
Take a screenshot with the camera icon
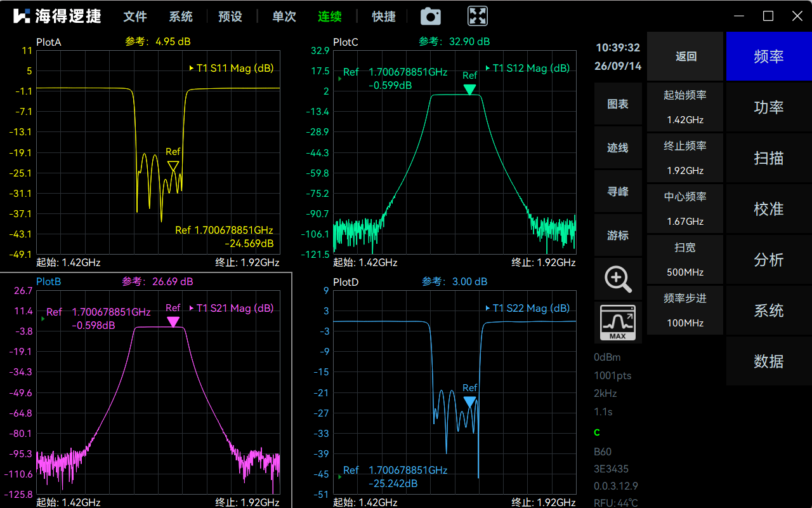coord(431,17)
